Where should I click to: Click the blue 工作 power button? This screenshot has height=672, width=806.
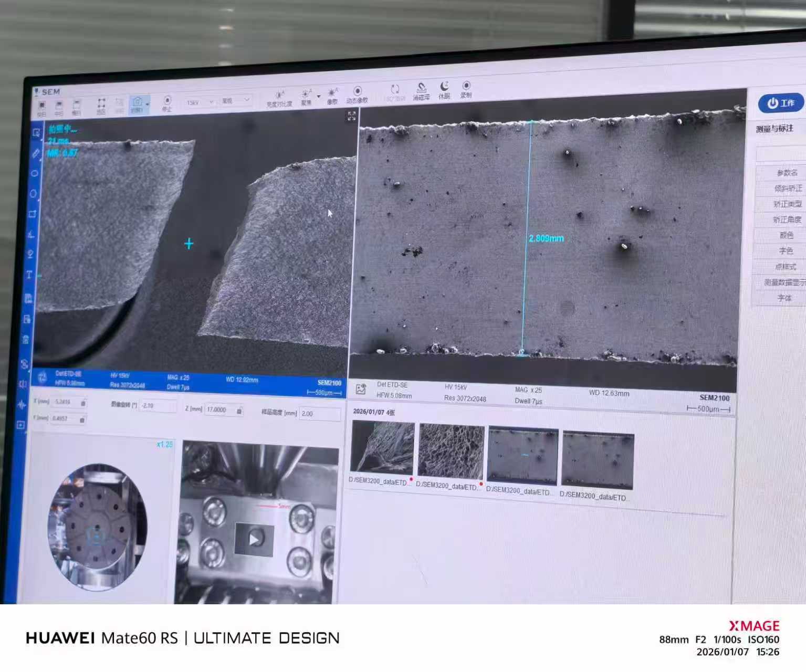point(780,103)
